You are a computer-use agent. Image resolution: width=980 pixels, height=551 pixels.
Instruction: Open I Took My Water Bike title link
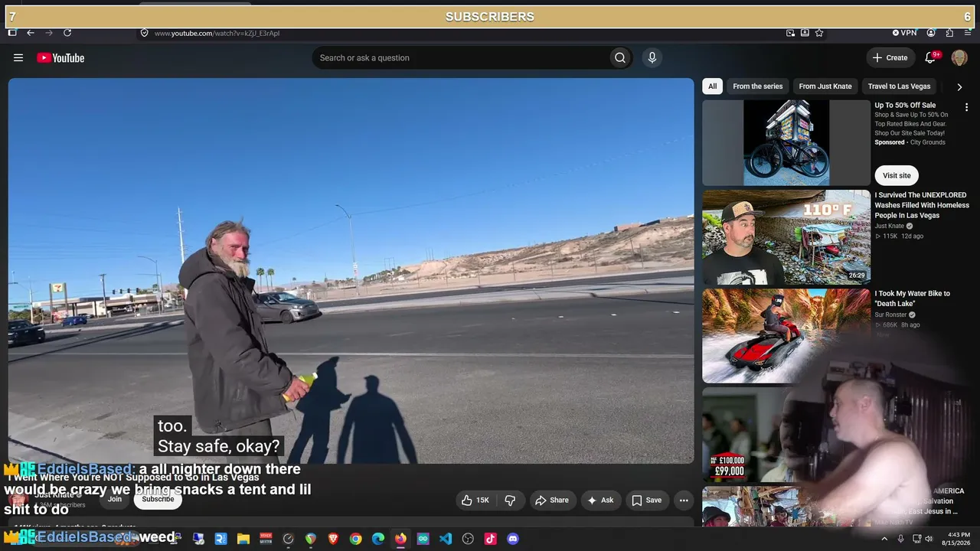point(913,298)
